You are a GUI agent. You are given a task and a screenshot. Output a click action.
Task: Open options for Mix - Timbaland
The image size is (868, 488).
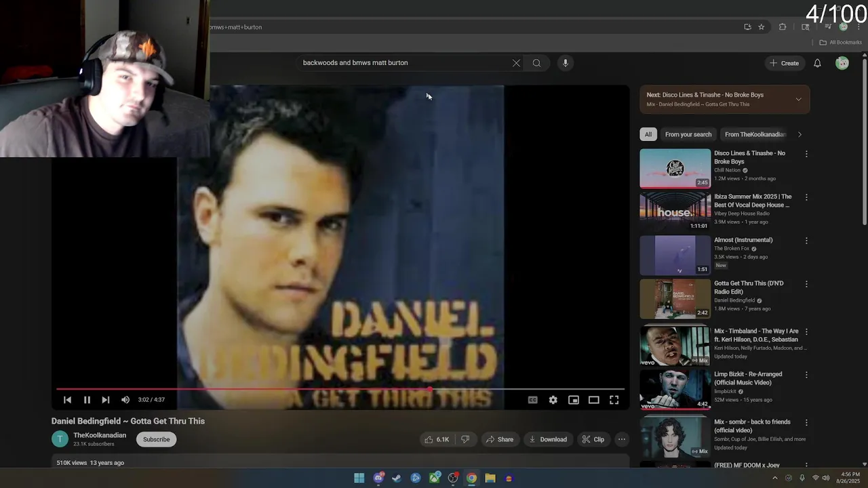[806, 332]
